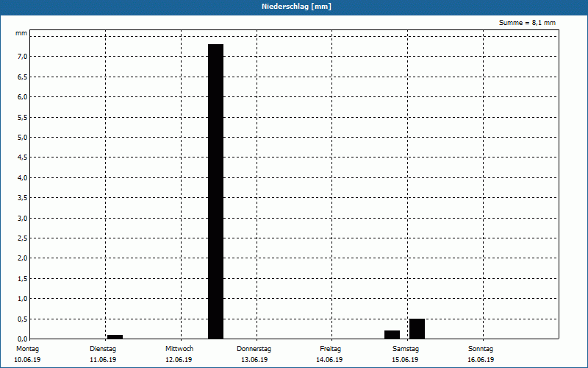This screenshot has height=368, width=588.
Task: Click the date 14.06.19
Action: point(329,360)
